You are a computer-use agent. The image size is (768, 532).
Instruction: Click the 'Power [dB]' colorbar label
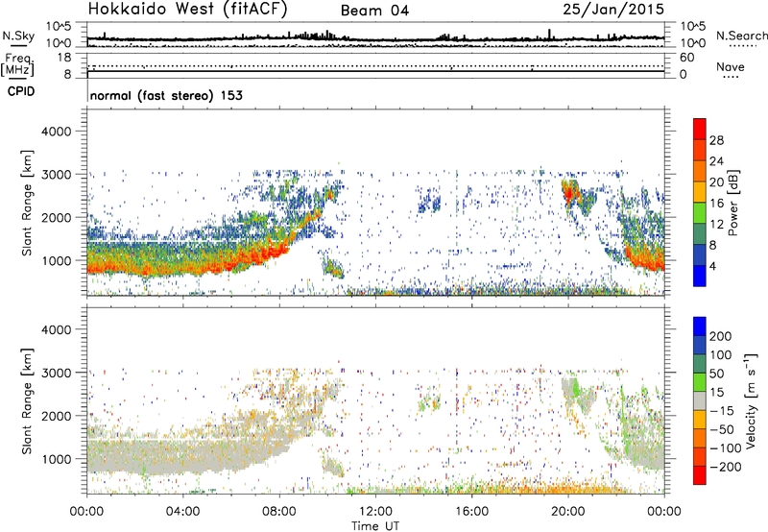click(732, 203)
